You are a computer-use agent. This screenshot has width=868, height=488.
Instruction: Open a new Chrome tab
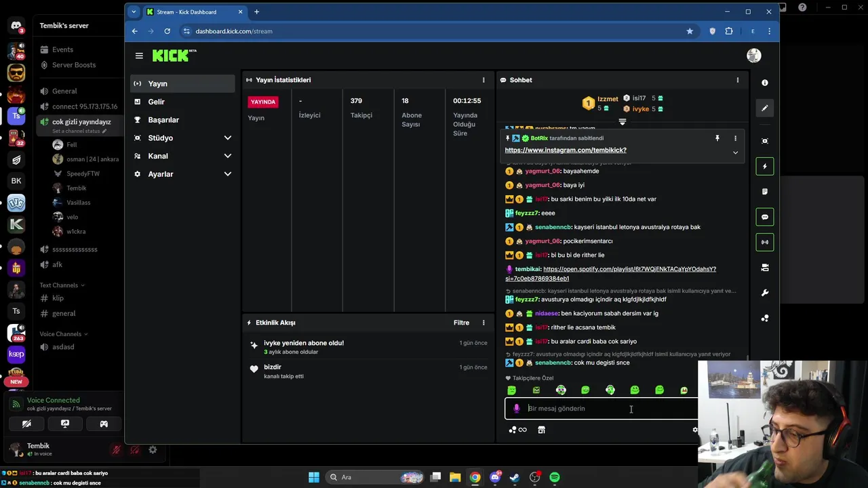coord(256,12)
